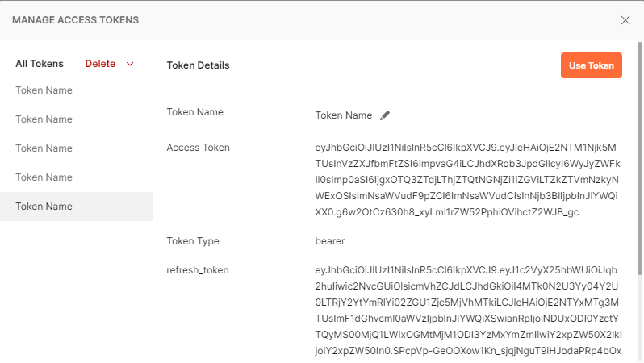This screenshot has width=644, height=363.
Task: Click the orange Use Token button
Action: 591,65
